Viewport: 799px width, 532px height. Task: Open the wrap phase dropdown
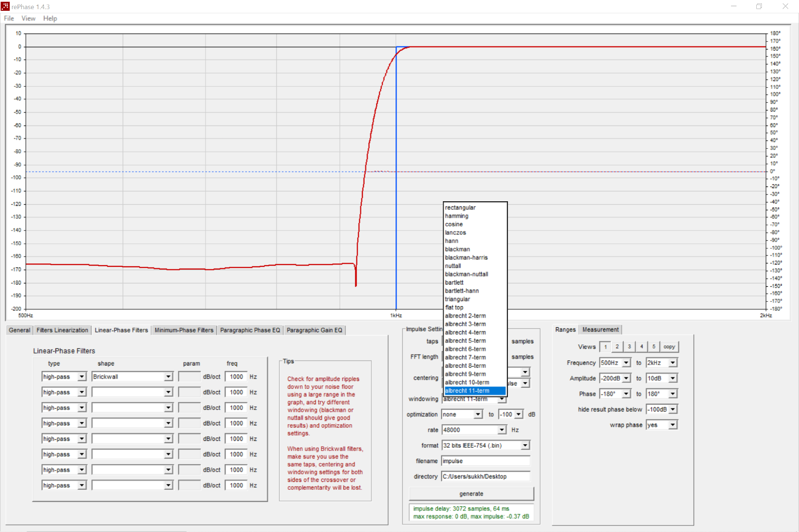pos(673,425)
